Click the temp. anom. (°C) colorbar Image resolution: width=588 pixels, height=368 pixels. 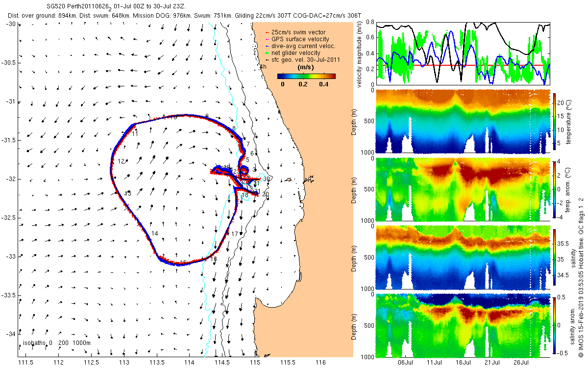tap(555, 189)
